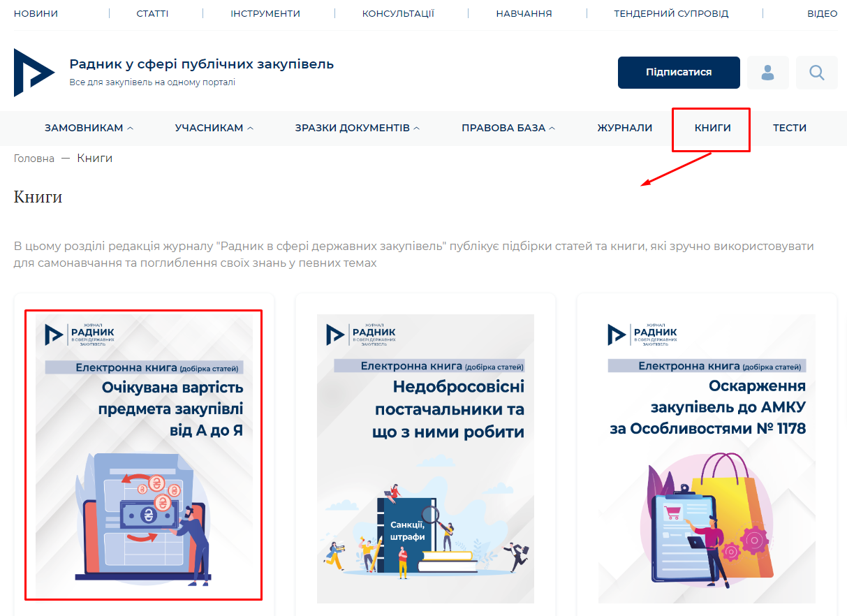Open the ТЕСТИ menu item
The height and width of the screenshot is (616, 847).
(789, 128)
